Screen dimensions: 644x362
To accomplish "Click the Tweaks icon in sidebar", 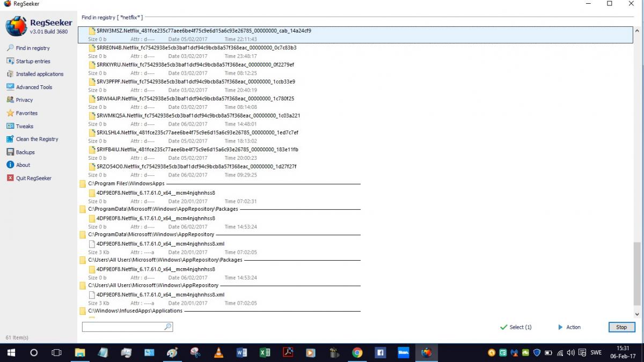I will pyautogui.click(x=10, y=126).
